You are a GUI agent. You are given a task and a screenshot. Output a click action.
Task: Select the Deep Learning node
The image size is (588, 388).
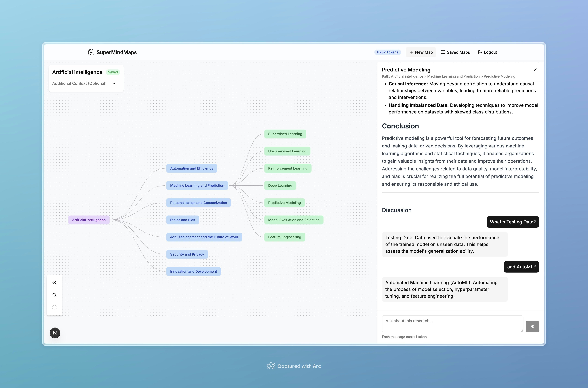[x=280, y=186]
